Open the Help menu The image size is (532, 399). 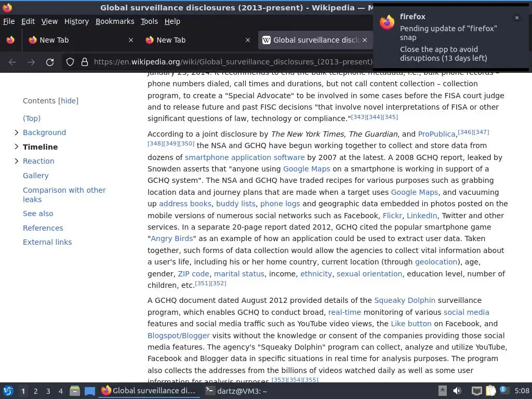click(172, 21)
